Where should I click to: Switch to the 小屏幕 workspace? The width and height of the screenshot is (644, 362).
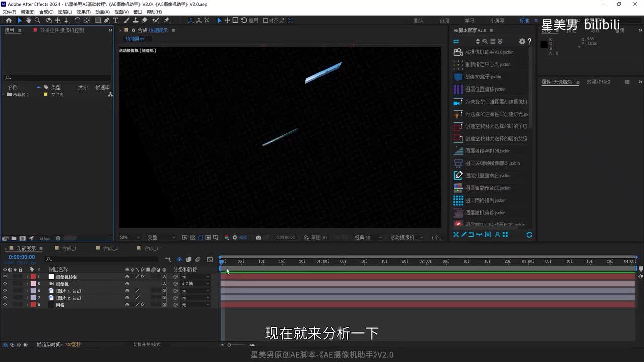[x=498, y=21]
